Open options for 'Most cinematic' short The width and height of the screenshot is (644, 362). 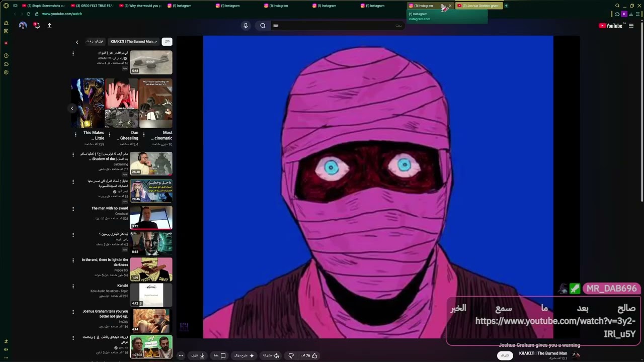(x=144, y=134)
